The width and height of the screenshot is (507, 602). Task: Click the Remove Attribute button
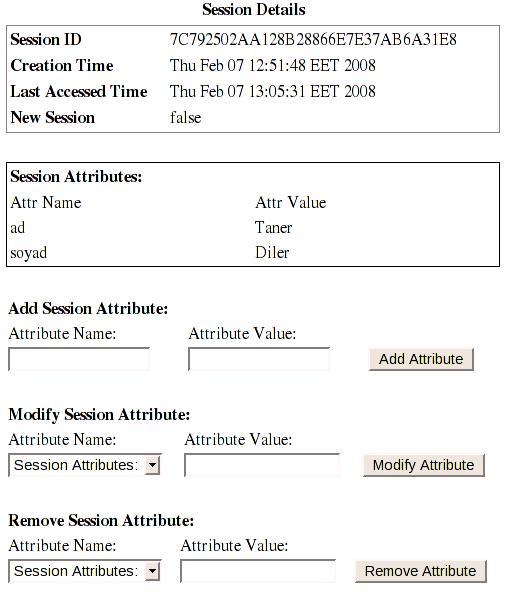[x=421, y=571]
